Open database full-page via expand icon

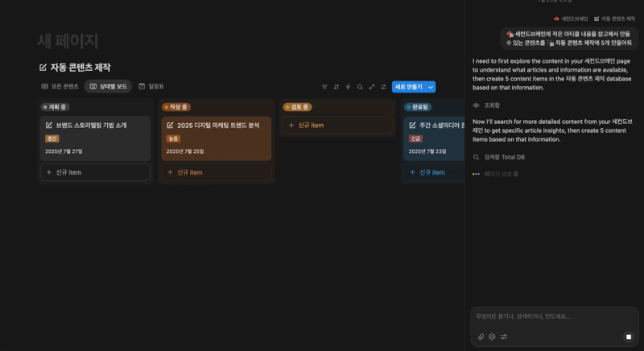(x=372, y=87)
